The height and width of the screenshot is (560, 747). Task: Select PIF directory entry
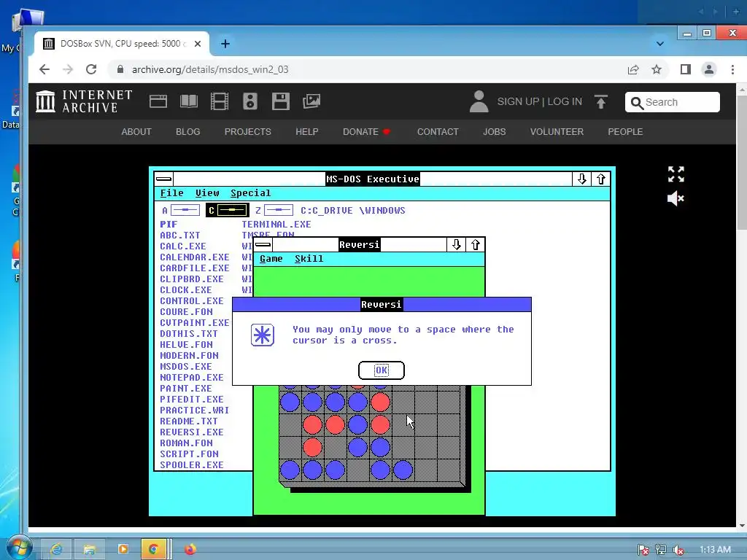click(169, 225)
